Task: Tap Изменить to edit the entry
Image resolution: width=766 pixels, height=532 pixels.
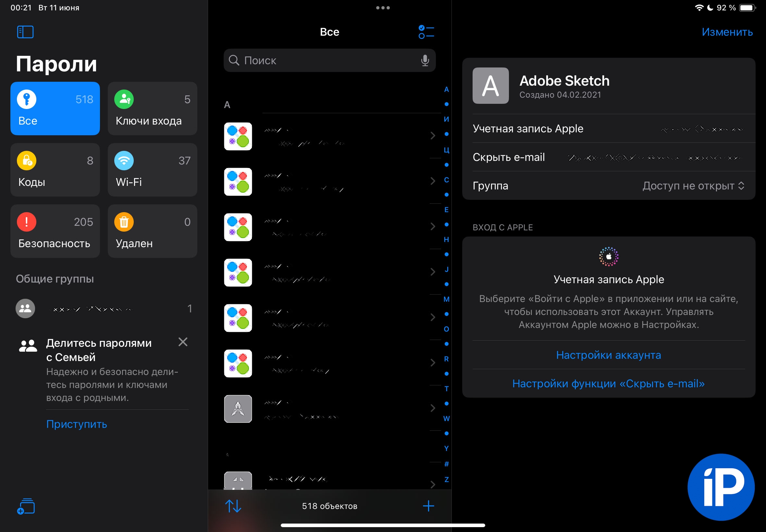Action: 727,32
